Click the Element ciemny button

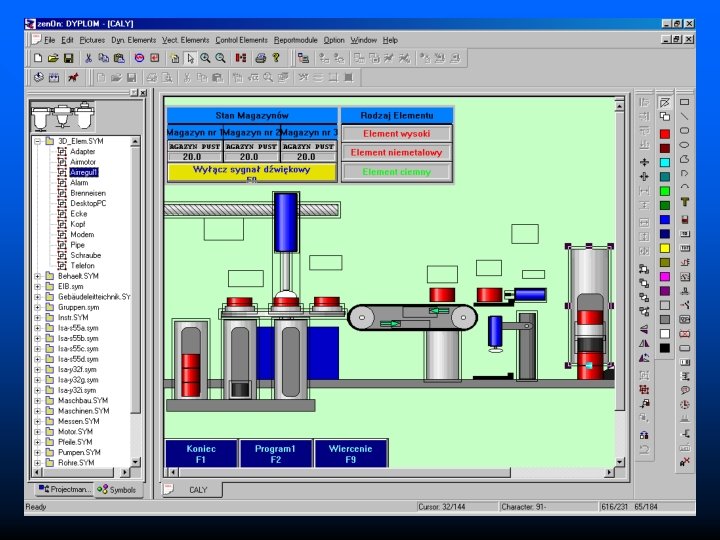397,172
